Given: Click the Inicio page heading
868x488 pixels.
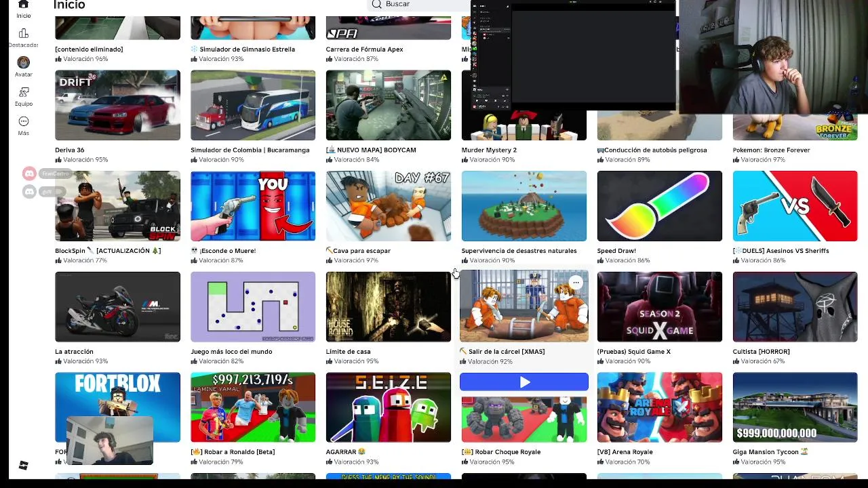Looking at the screenshot, I should (x=69, y=5).
